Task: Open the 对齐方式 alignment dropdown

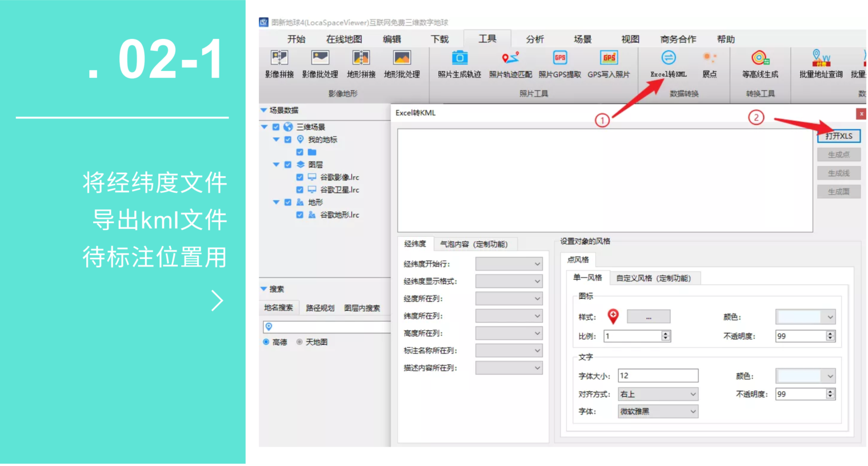Action: pos(658,394)
